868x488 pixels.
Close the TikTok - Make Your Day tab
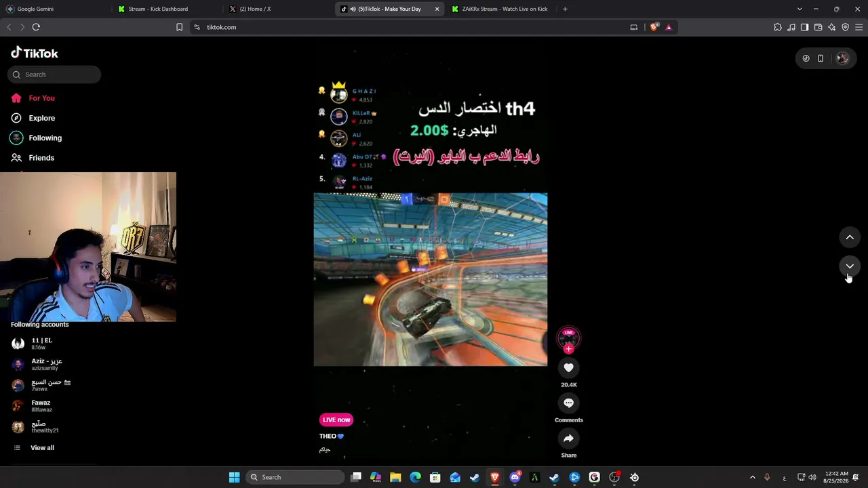point(437,9)
